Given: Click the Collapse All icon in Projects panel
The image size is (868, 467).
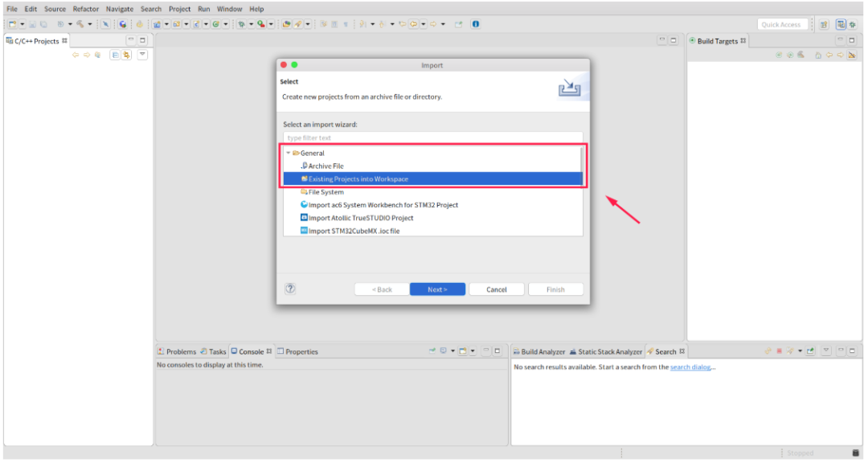Looking at the screenshot, I should [x=115, y=55].
